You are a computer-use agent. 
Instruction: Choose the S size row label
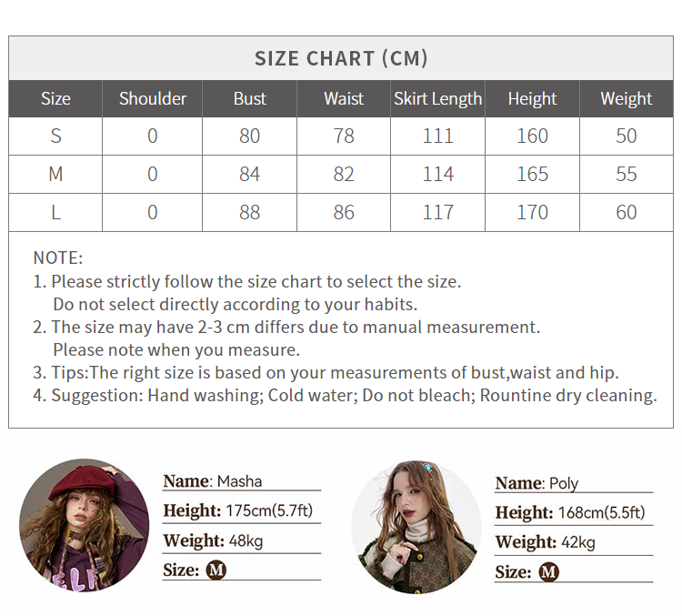(55, 136)
